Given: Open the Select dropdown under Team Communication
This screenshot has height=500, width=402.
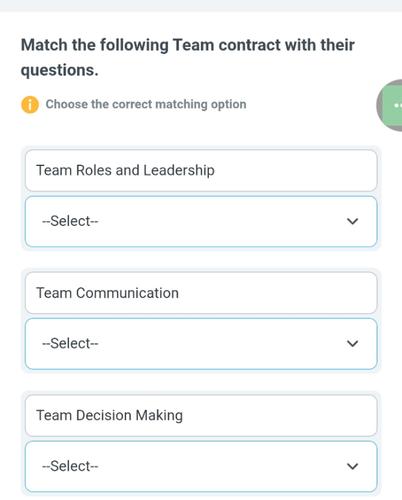Looking at the screenshot, I should click(x=201, y=344).
